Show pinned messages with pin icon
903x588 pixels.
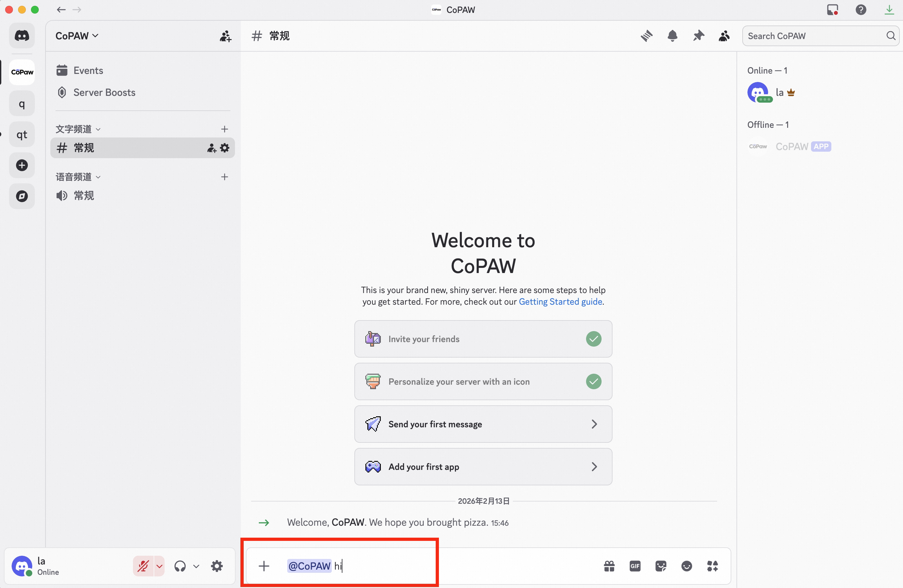(698, 36)
